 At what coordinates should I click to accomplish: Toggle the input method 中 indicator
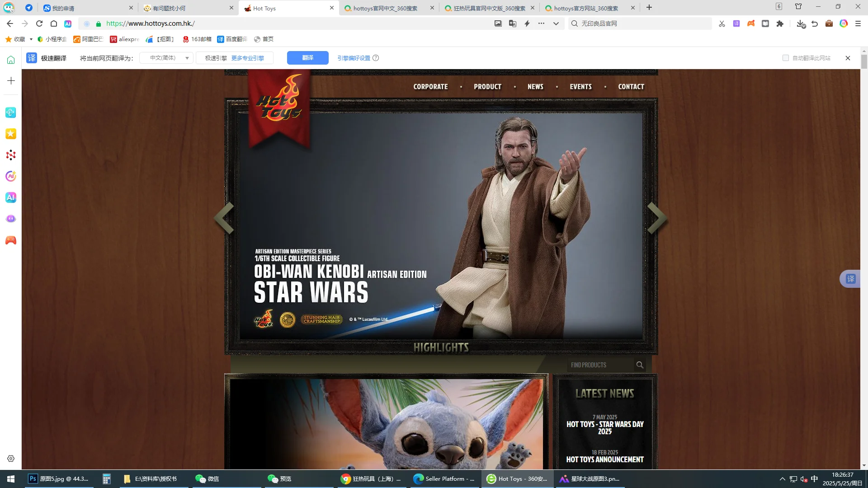814,479
